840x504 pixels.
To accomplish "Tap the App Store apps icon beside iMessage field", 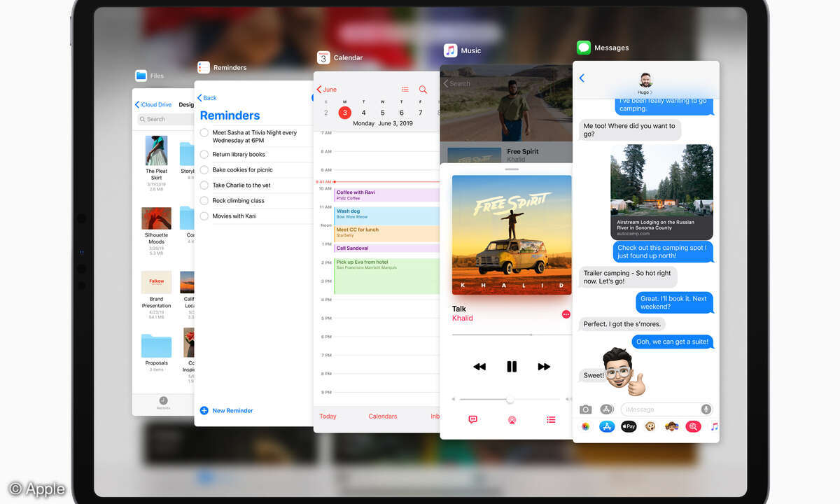I will coord(607,409).
